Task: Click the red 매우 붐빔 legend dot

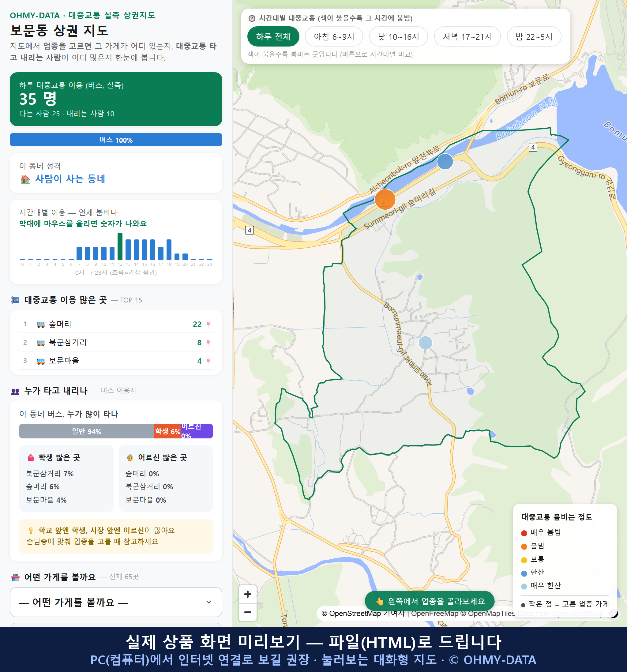Action: coord(524,533)
